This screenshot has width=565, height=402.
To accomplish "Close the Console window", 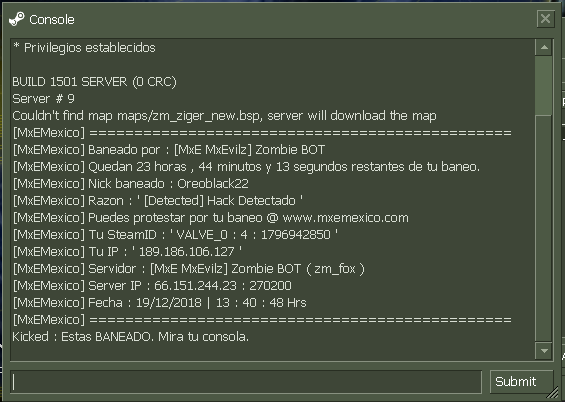I will click(545, 18).
